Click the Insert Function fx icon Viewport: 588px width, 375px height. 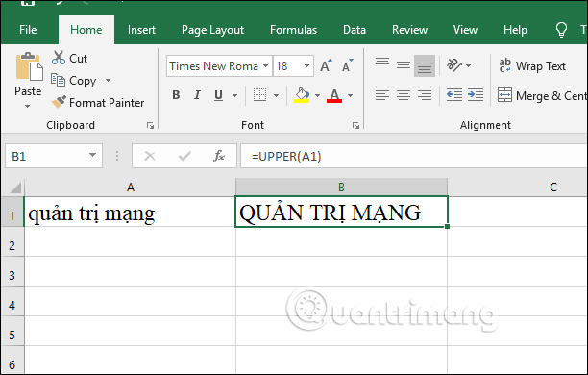[219, 156]
